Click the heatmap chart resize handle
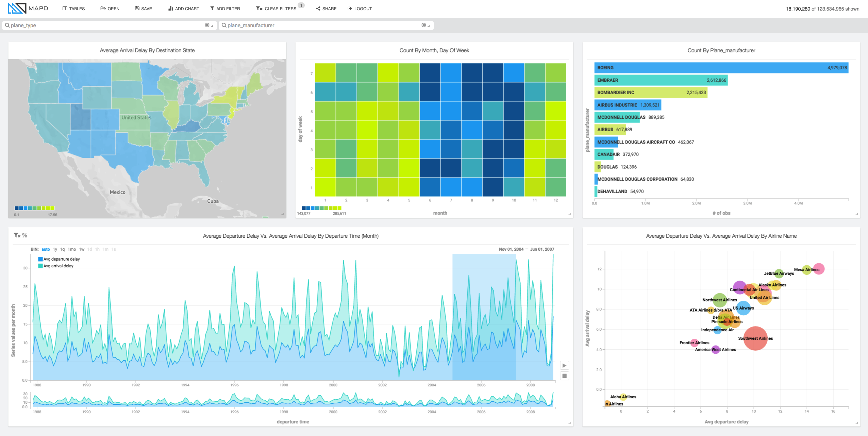 click(569, 214)
